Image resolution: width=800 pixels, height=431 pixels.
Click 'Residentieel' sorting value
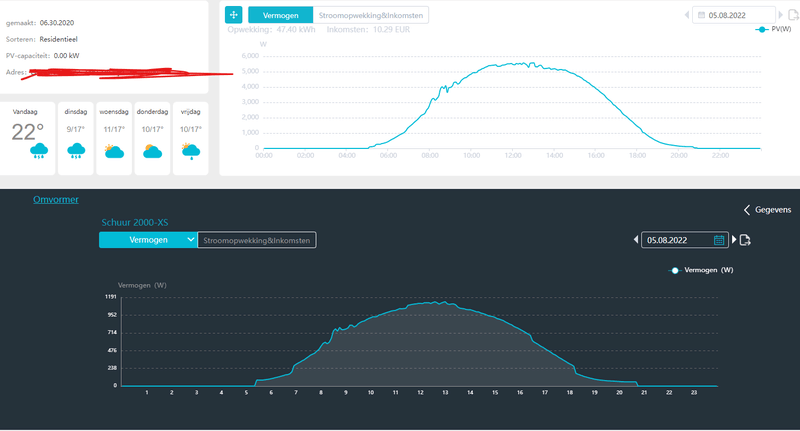point(59,39)
